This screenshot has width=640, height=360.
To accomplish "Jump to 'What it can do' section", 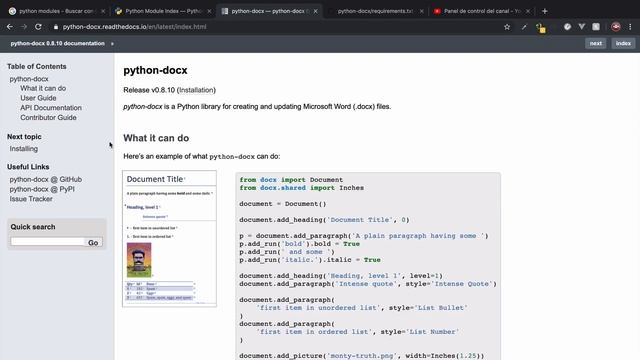I will point(43,88).
